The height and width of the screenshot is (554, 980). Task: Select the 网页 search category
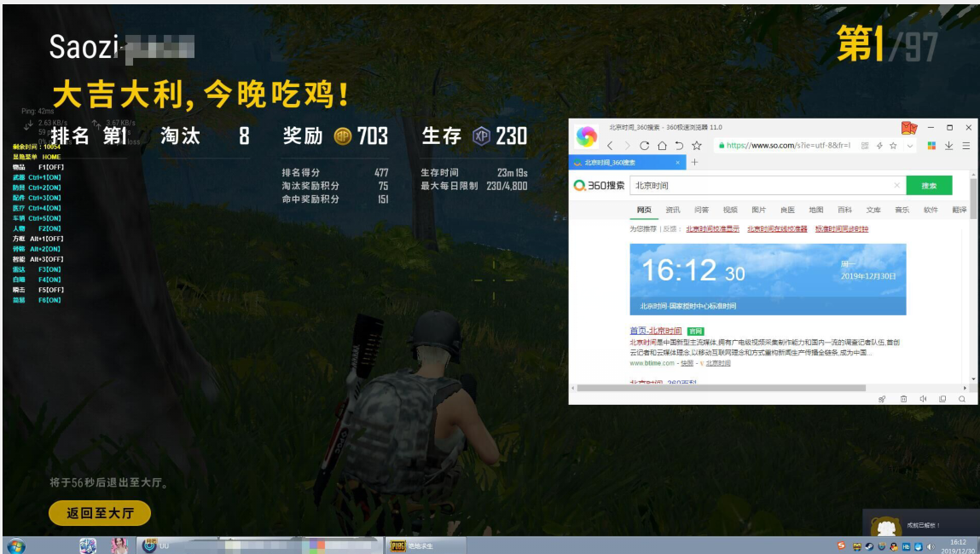pyautogui.click(x=644, y=210)
